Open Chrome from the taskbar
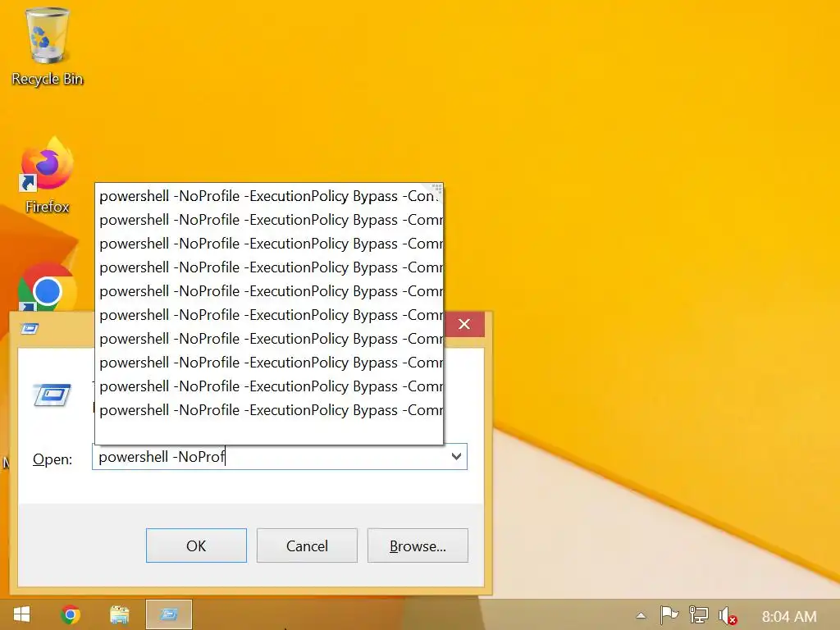The image size is (840, 630). 71,614
